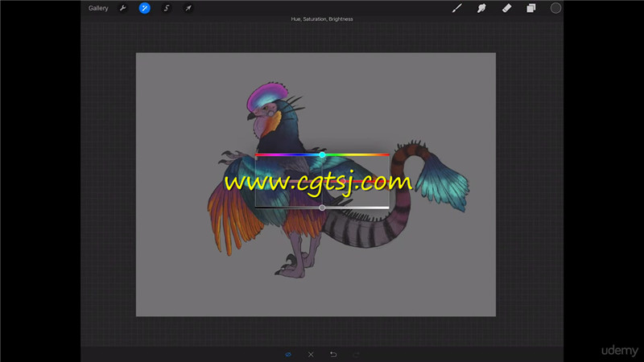Screen dimensions: 644x362
Task: Tap the creature artwork canvas
Action: pos(316,184)
